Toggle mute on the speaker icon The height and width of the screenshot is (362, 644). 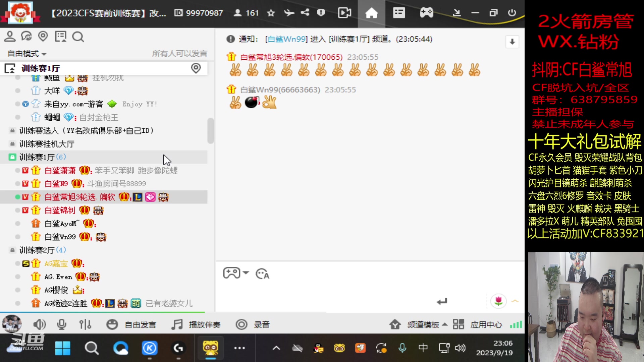tap(40, 324)
